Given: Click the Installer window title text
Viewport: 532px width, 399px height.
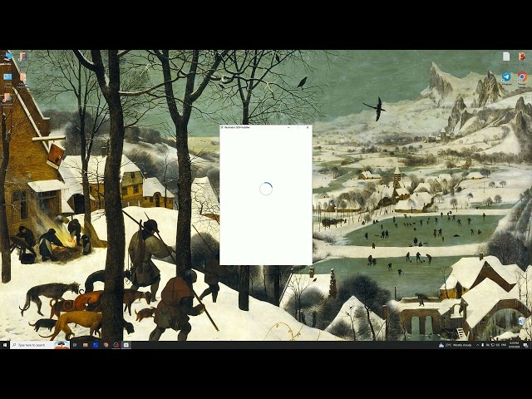Looking at the screenshot, I should point(237,127).
